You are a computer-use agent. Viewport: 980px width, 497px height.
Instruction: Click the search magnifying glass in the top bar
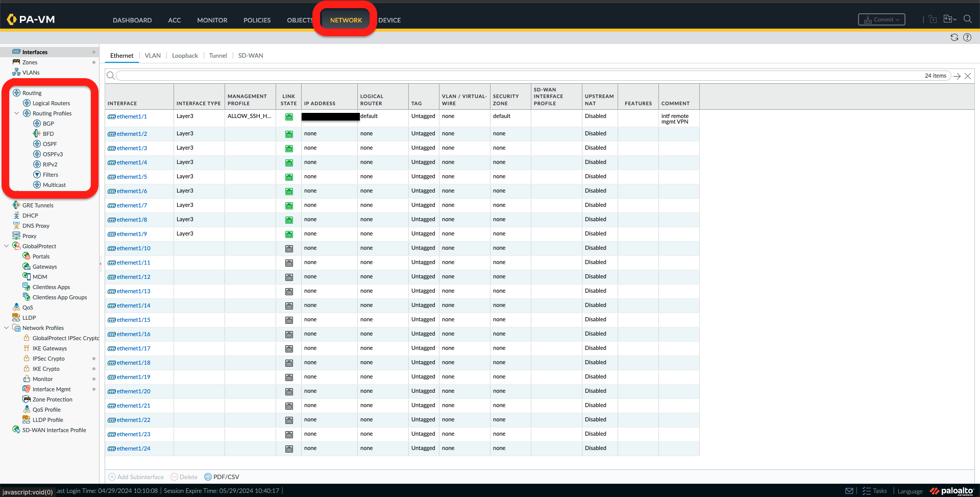(x=968, y=19)
